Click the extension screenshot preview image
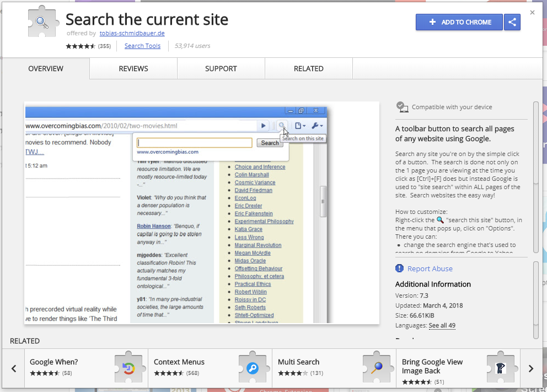The width and height of the screenshot is (547, 392). coord(201,215)
